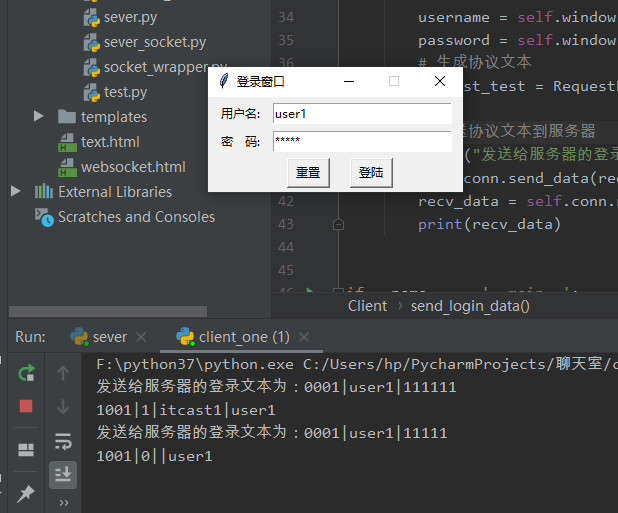Click the print(recv_data) code line

click(489, 225)
